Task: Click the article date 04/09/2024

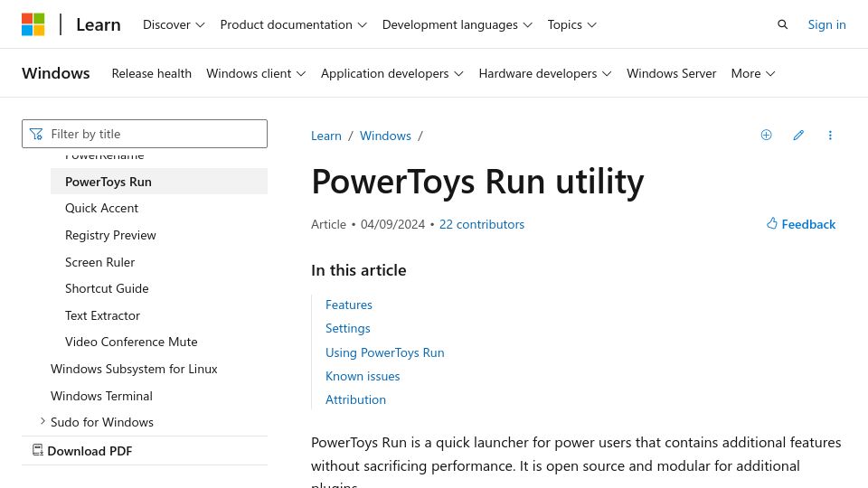Action: tap(392, 224)
